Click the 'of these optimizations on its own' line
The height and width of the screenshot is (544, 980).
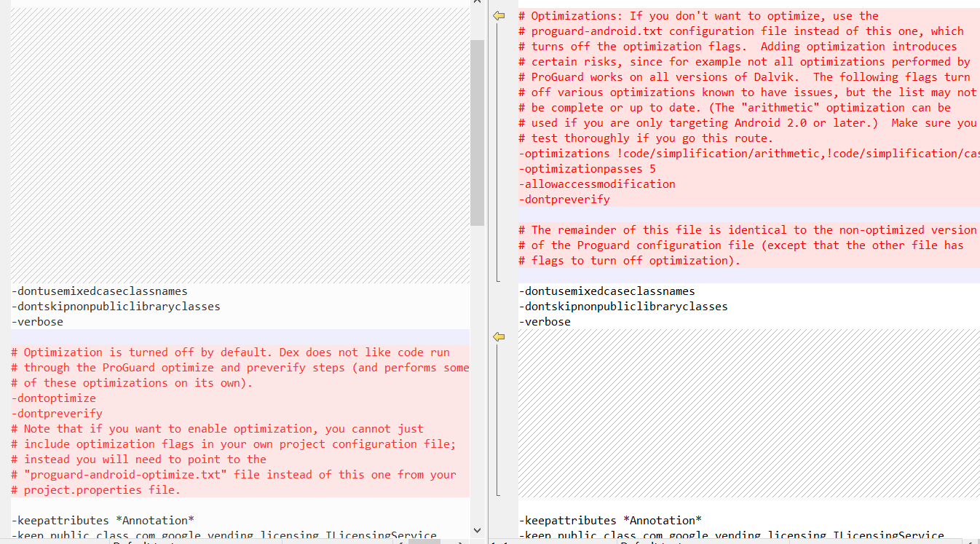[132, 382]
